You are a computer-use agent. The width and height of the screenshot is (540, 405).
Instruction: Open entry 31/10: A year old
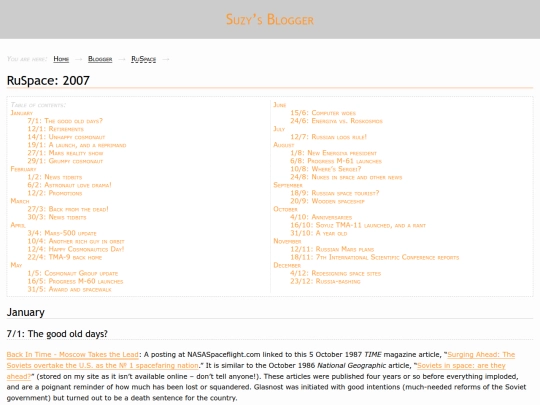(319, 233)
